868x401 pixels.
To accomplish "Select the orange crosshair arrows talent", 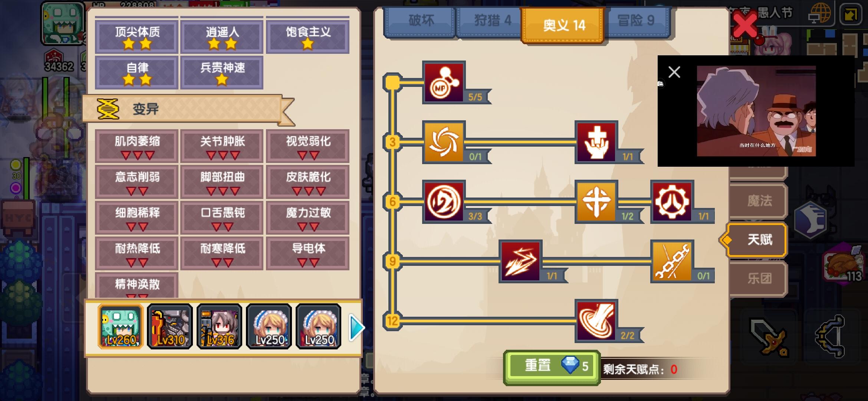I will pyautogui.click(x=596, y=202).
